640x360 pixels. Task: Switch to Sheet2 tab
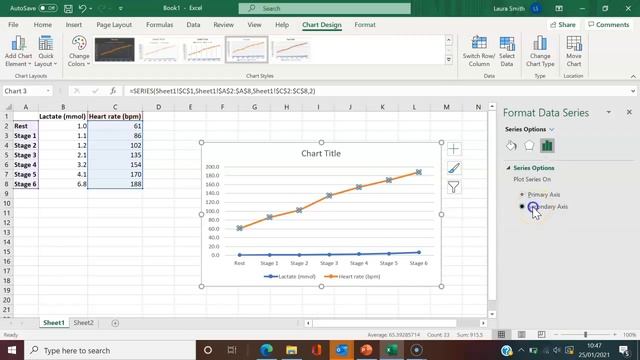point(83,323)
